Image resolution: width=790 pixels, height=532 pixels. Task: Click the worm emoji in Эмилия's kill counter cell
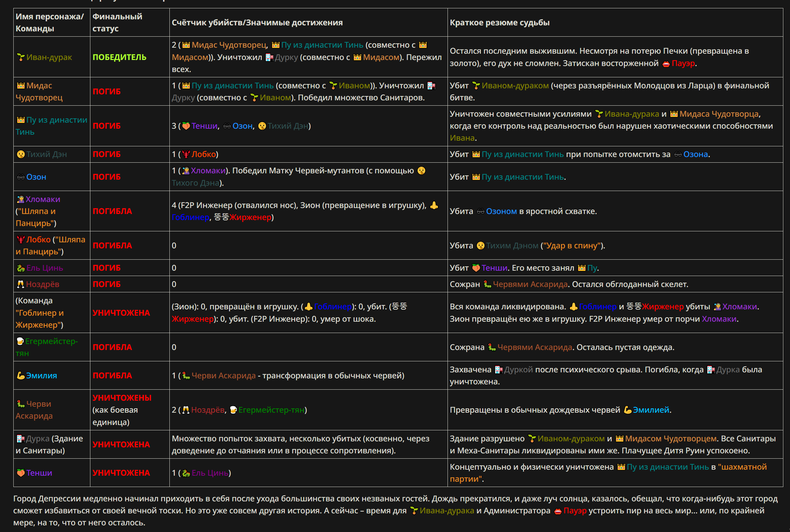[186, 376]
